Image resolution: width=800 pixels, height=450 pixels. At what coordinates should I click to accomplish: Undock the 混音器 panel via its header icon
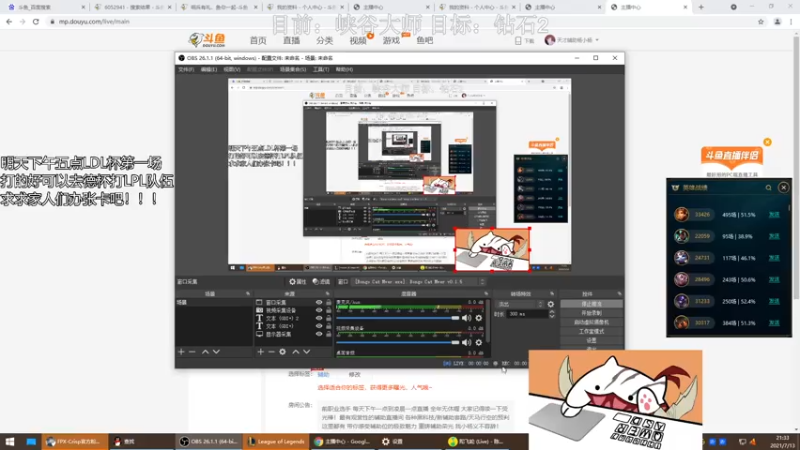pos(486,294)
